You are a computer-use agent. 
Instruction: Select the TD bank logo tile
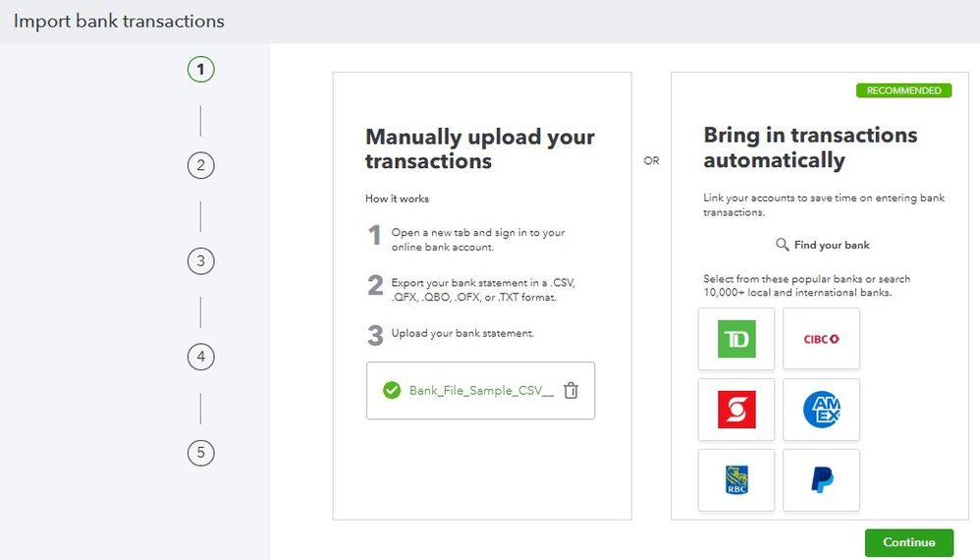tap(736, 339)
